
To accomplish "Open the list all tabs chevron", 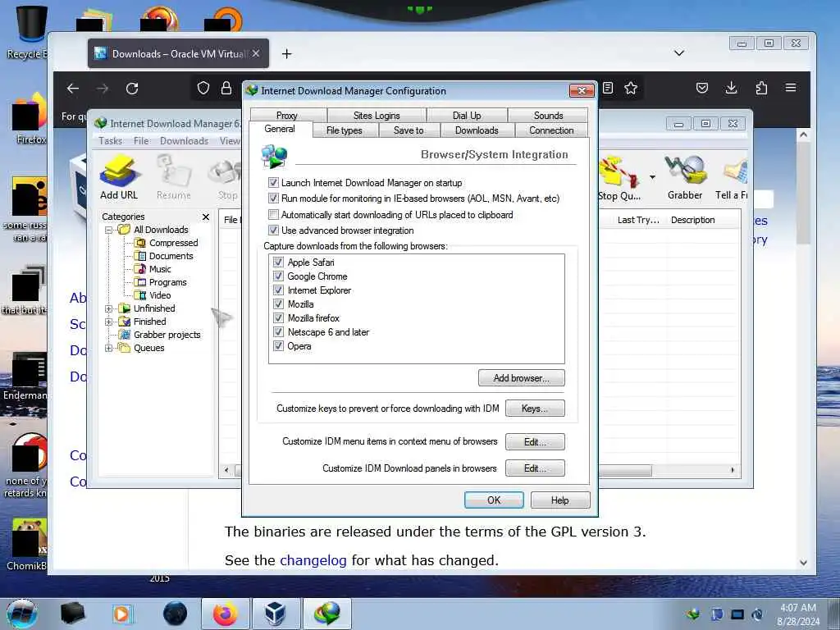I will click(x=679, y=53).
